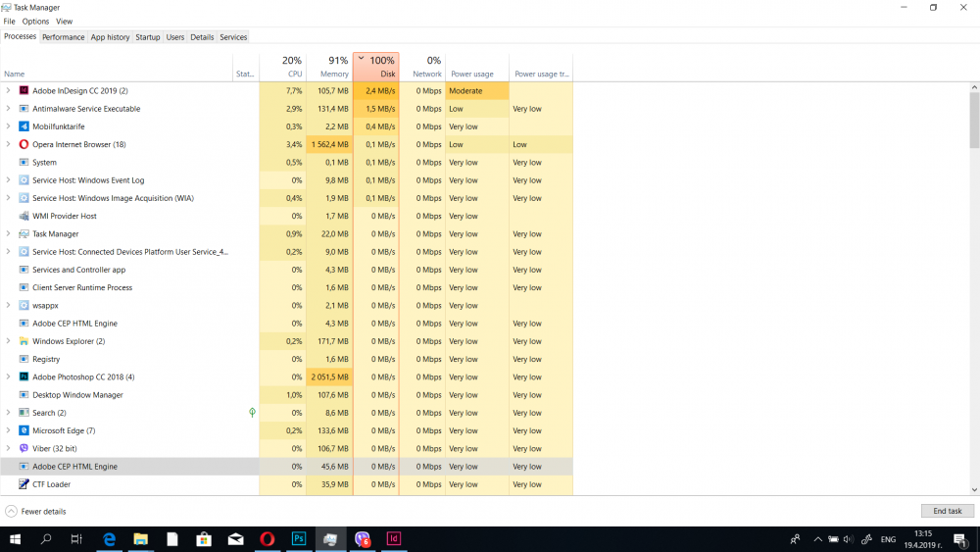Image resolution: width=980 pixels, height=552 pixels.
Task: Expand the Adobe InDesign CC 2019 process group
Action: pyautogui.click(x=8, y=90)
